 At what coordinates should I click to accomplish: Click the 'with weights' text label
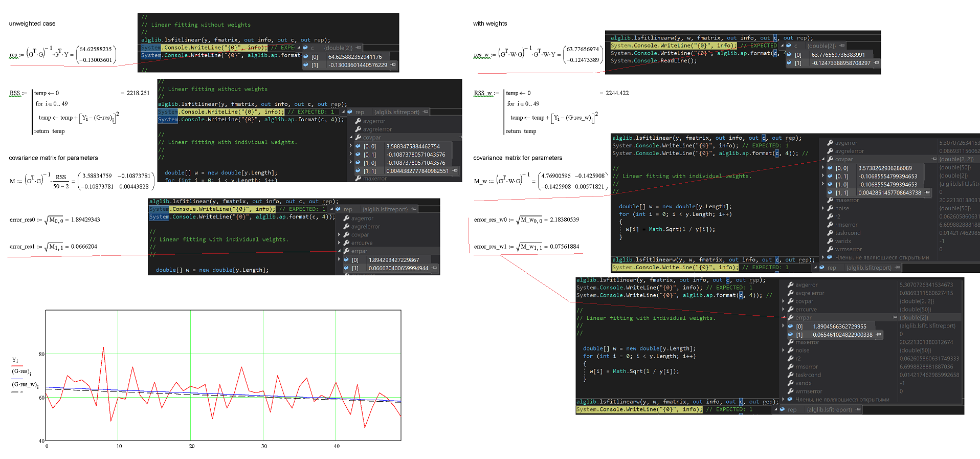[490, 24]
